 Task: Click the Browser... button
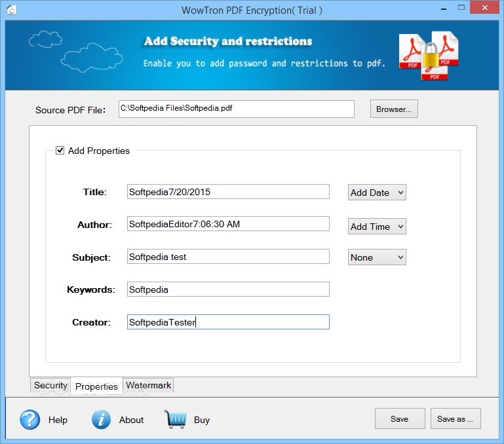[x=394, y=109]
